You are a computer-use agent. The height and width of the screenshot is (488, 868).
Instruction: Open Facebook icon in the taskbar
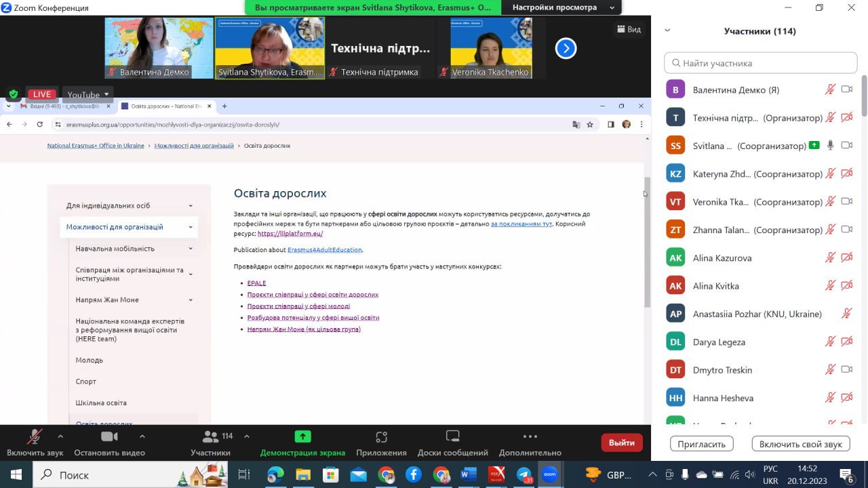(414, 474)
